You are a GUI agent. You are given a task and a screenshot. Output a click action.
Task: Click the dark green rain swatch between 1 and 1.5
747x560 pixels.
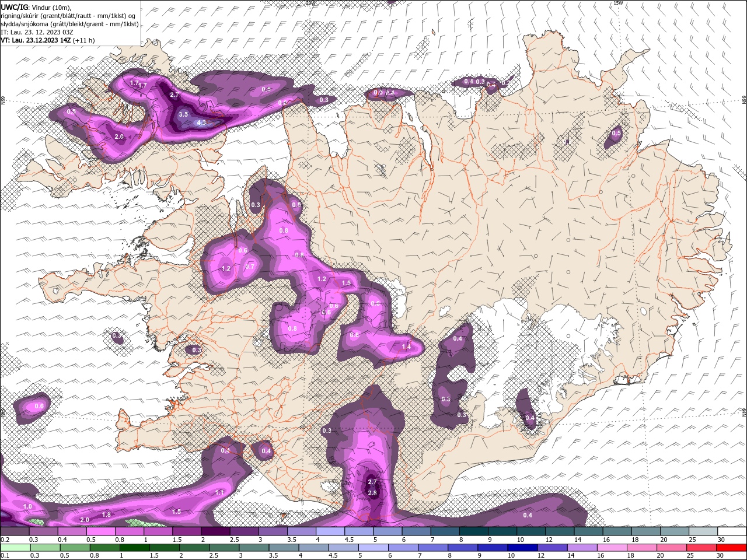pos(134,548)
